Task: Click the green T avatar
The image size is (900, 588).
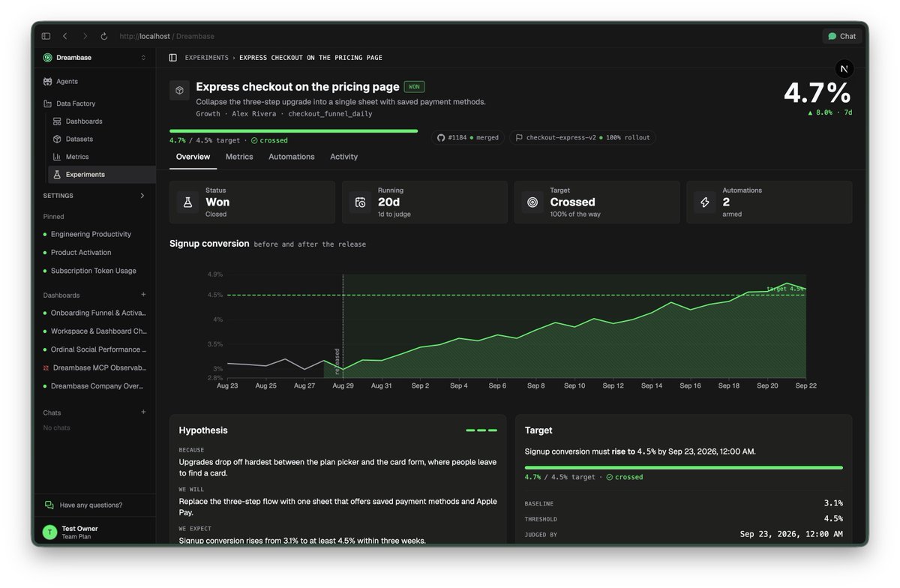Action: coord(49,532)
